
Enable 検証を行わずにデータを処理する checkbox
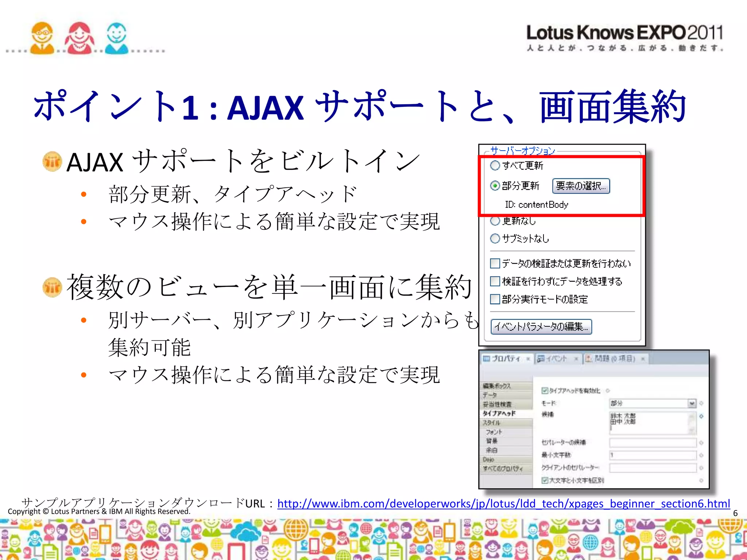coord(495,281)
